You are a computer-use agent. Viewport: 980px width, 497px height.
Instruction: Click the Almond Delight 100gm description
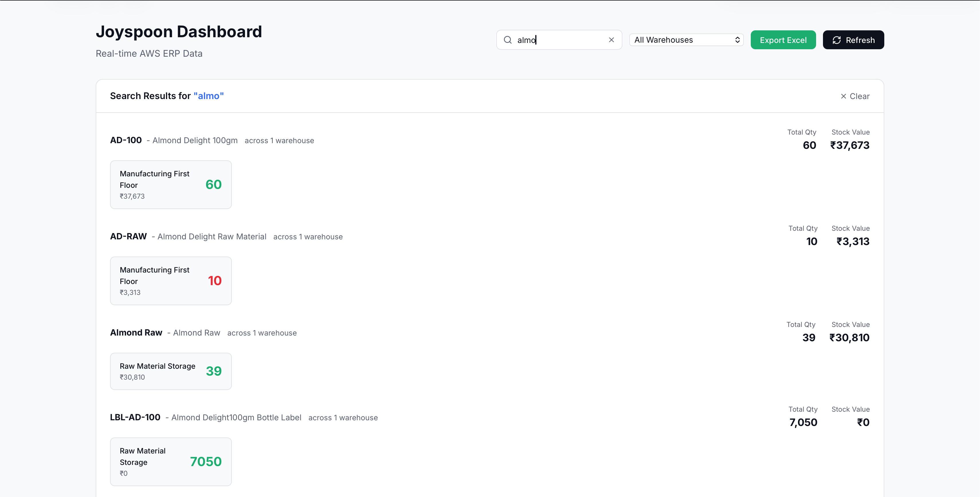[x=195, y=141]
